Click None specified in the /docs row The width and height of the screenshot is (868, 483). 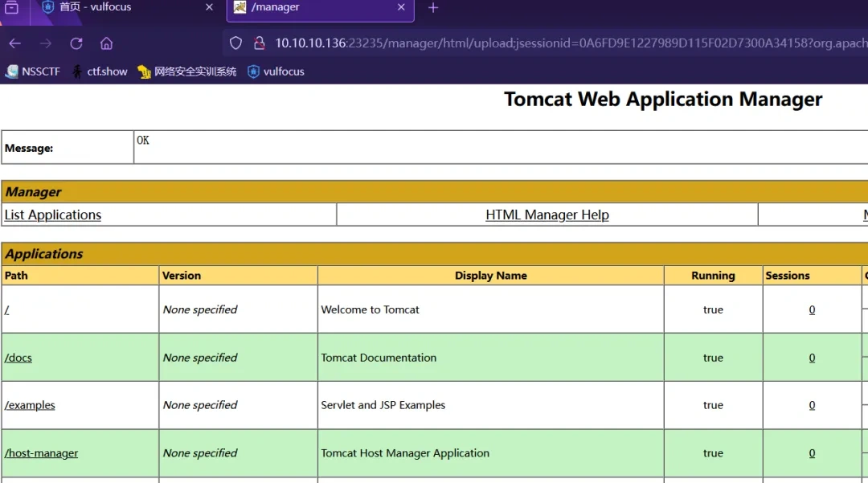point(200,358)
